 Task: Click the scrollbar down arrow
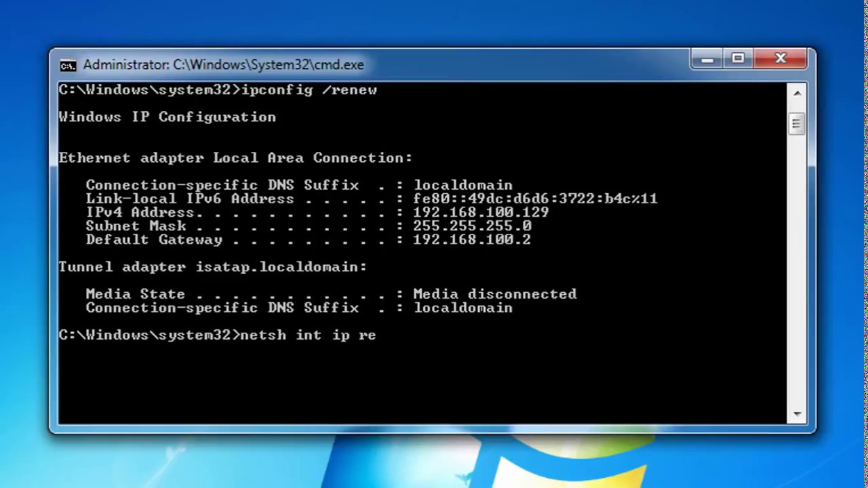[797, 414]
